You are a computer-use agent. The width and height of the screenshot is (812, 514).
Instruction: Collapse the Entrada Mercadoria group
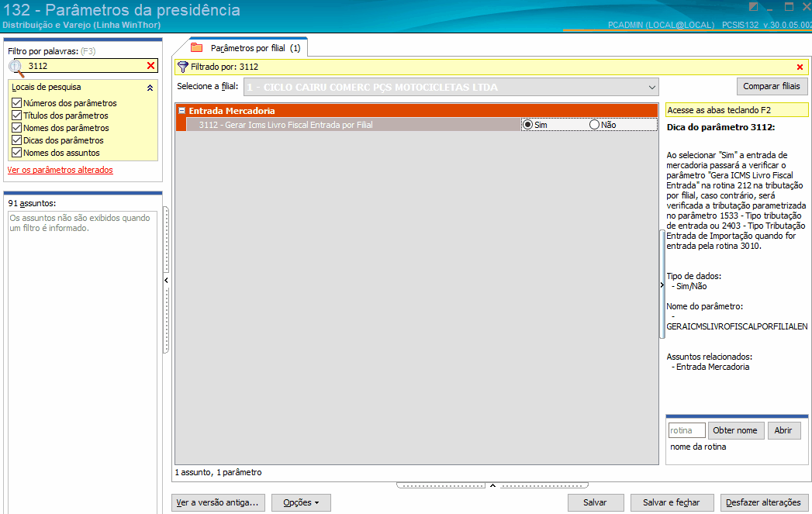[181, 111]
